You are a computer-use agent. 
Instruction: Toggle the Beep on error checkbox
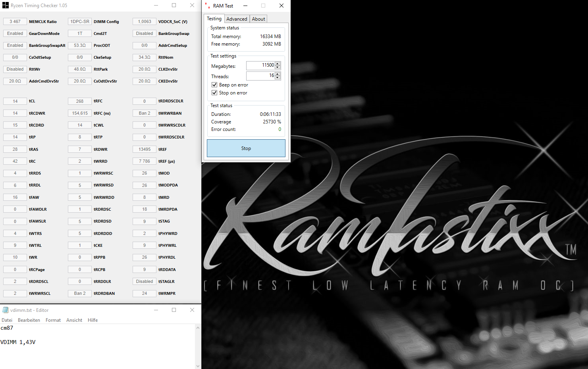click(x=214, y=85)
